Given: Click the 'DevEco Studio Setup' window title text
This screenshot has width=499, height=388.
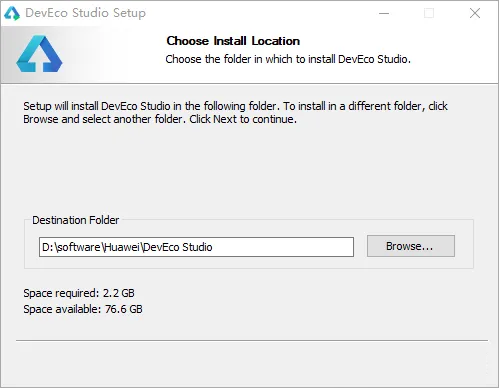Looking at the screenshot, I should [86, 13].
